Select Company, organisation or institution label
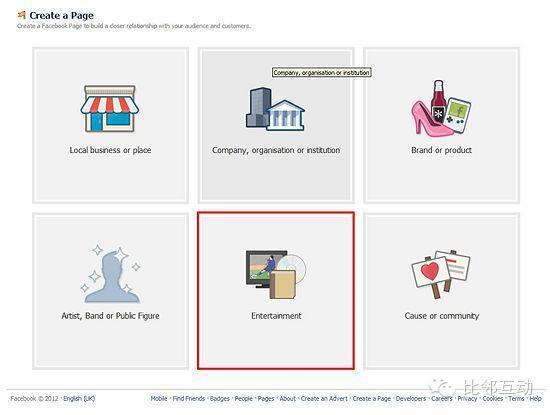 [x=276, y=150]
